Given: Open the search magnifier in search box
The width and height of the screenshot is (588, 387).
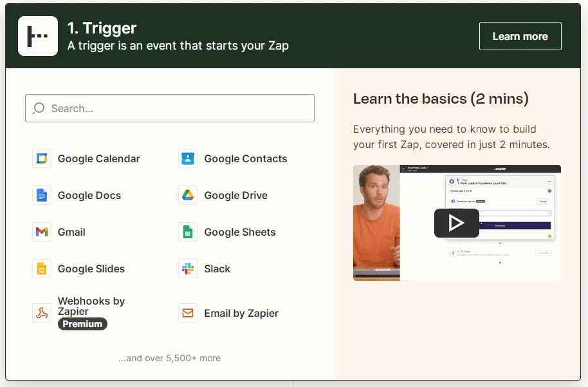Looking at the screenshot, I should 39,108.
